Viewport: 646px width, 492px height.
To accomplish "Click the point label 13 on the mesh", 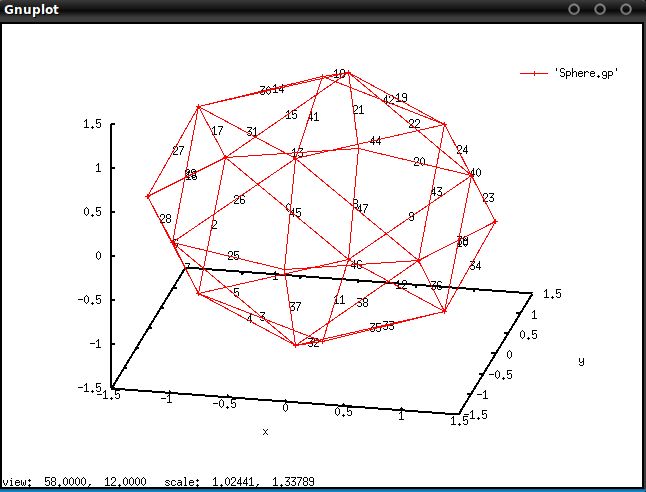I will 297,153.
